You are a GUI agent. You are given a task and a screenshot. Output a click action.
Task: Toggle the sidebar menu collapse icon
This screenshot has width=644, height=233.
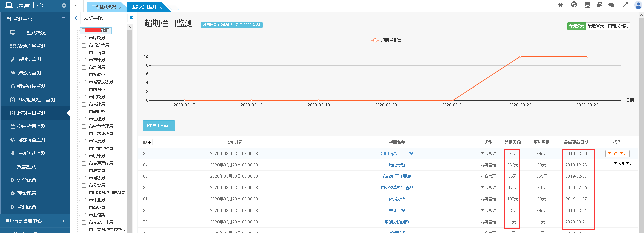pos(77,6)
